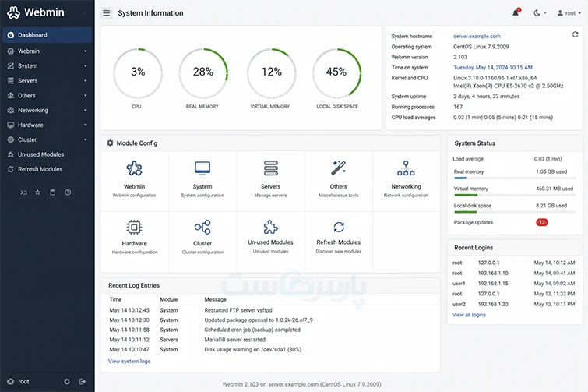
Task: Click the logout icon at sidebar bottom
Action: (x=83, y=382)
